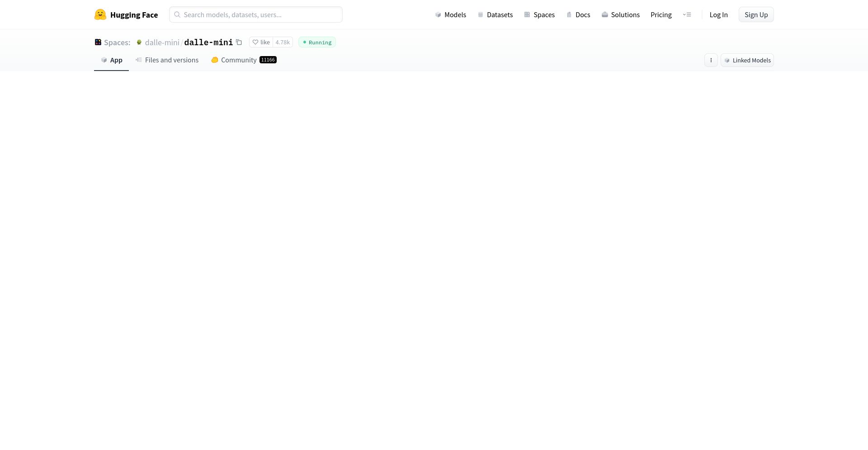Open the Hugging Face home link text
This screenshot has height=450, width=868.
click(134, 15)
